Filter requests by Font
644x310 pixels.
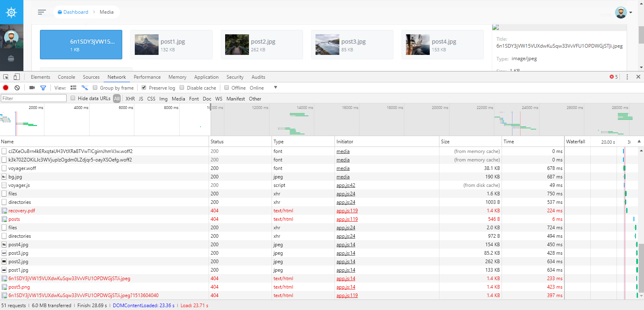(x=194, y=98)
